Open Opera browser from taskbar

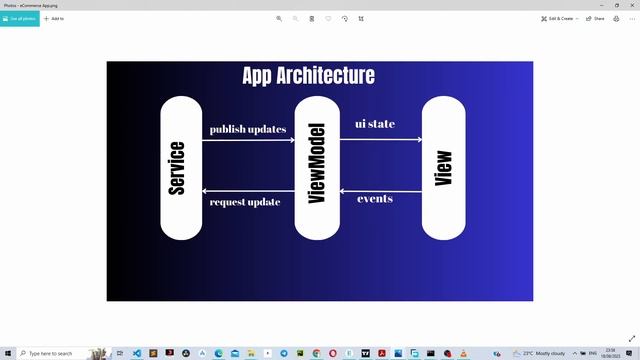click(x=333, y=353)
